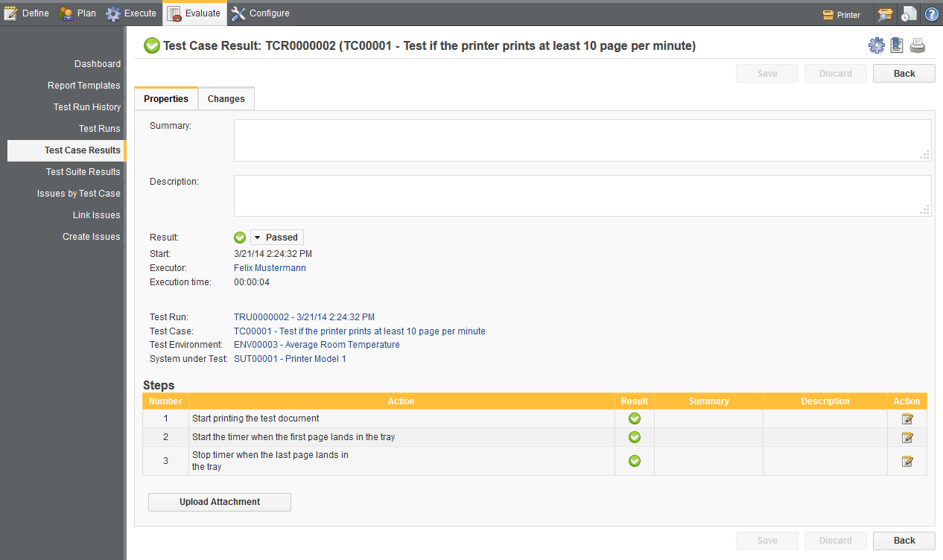This screenshot has height=560, width=943.
Task: Click the Description column header in Steps
Action: (825, 401)
